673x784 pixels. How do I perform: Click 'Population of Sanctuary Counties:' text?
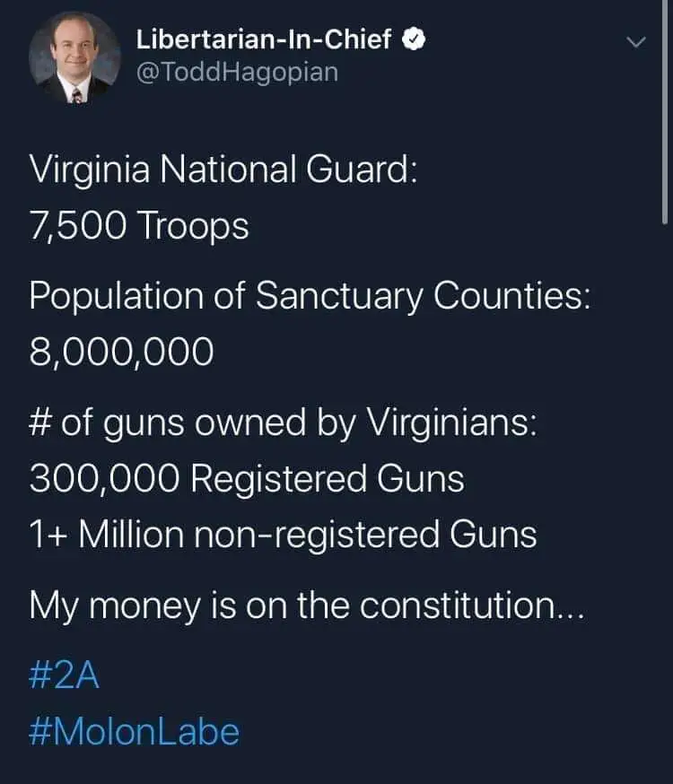click(x=310, y=296)
